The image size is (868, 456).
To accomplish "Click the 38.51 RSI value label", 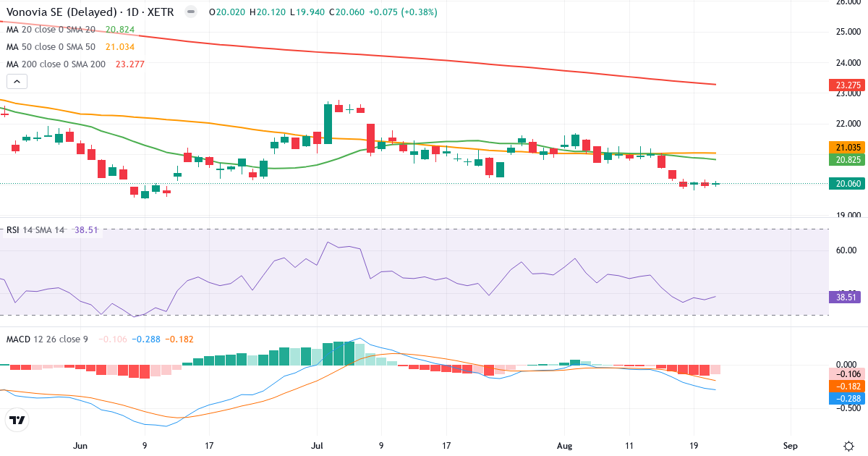I will pos(843,297).
